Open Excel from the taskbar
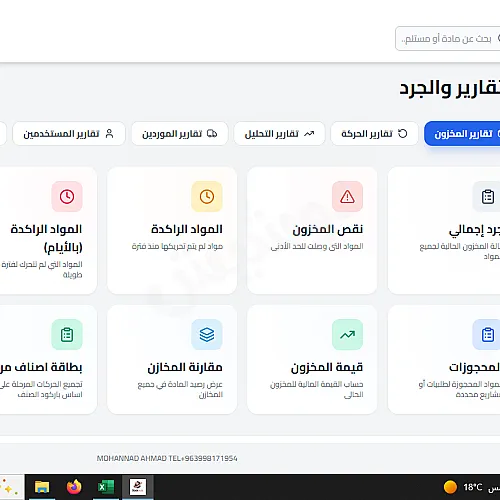500x500 pixels. 106,487
